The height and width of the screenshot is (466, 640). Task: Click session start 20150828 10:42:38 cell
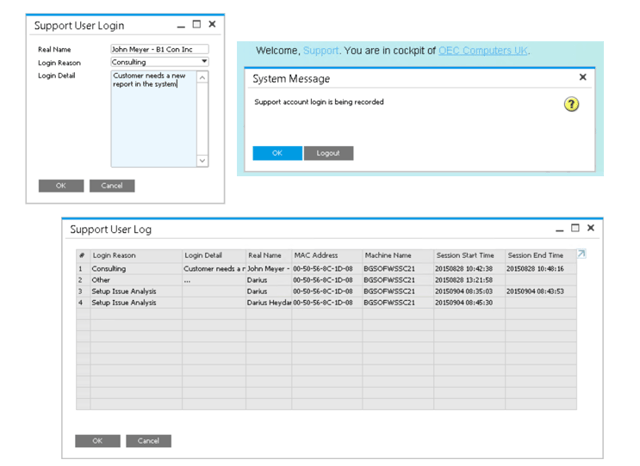pos(469,269)
